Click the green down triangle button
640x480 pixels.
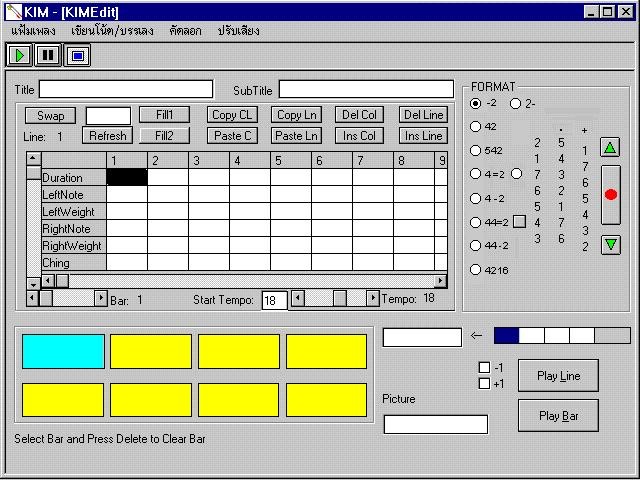611,244
